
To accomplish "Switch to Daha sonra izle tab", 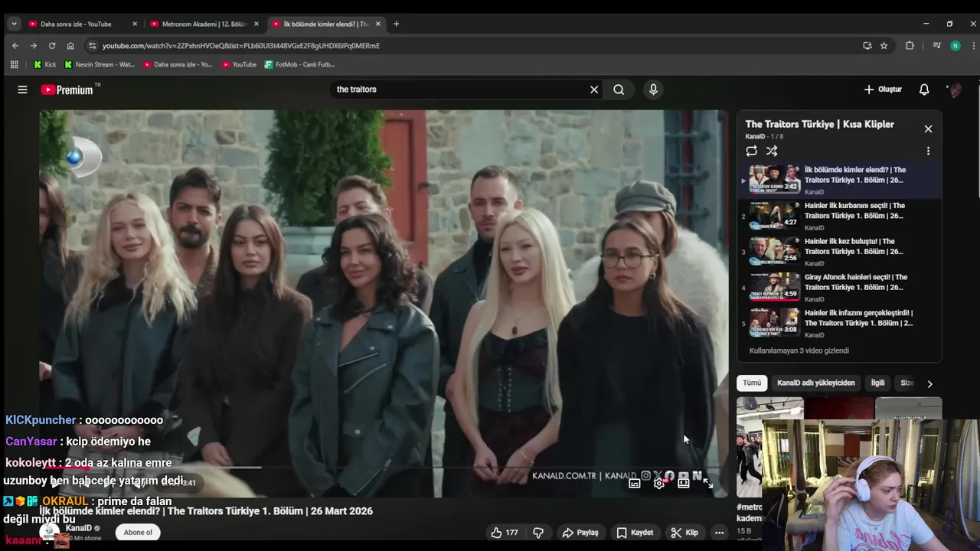I will [83, 24].
